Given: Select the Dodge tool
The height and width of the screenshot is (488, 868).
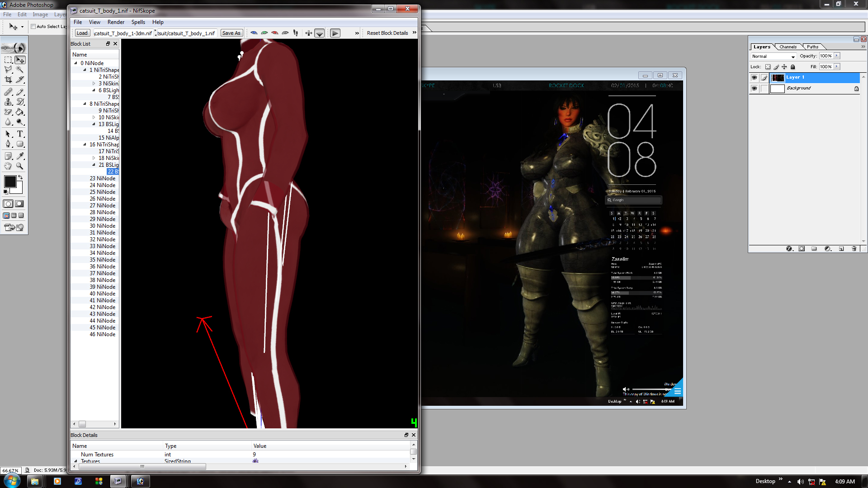Looking at the screenshot, I should pyautogui.click(x=20, y=122).
